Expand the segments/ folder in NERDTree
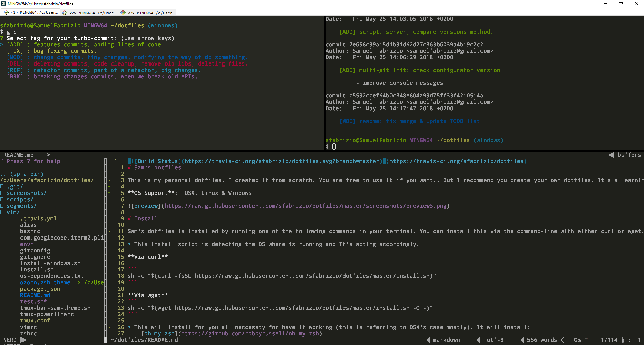Screen dimensions: 644x345 tap(21, 206)
